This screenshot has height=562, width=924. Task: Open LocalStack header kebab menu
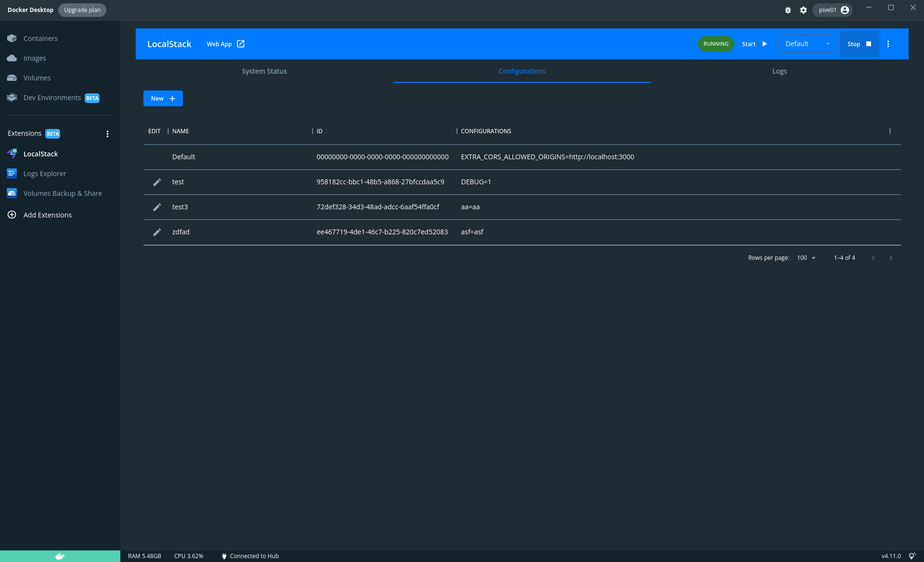[x=888, y=44]
